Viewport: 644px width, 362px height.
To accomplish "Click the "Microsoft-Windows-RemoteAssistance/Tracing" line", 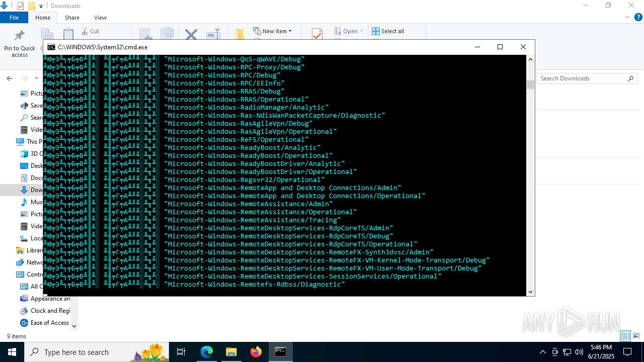I will tap(253, 220).
